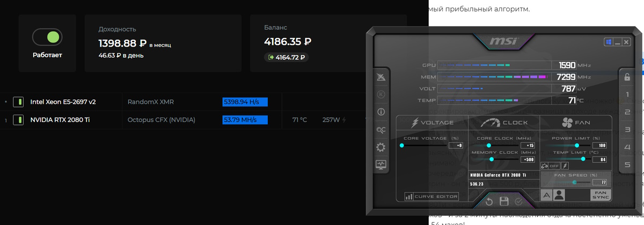
Task: Click the NVIDIA RTX 2080 Ti row name
Action: coord(60,119)
